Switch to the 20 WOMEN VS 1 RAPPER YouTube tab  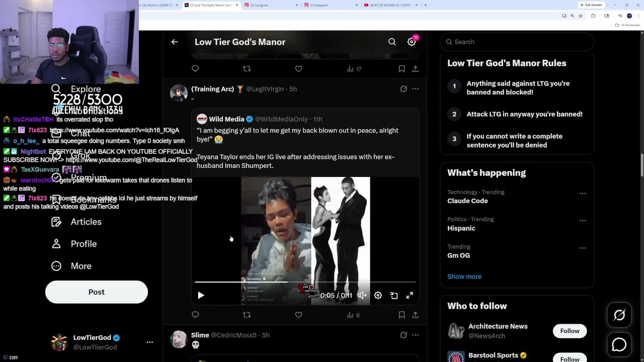[390, 5]
